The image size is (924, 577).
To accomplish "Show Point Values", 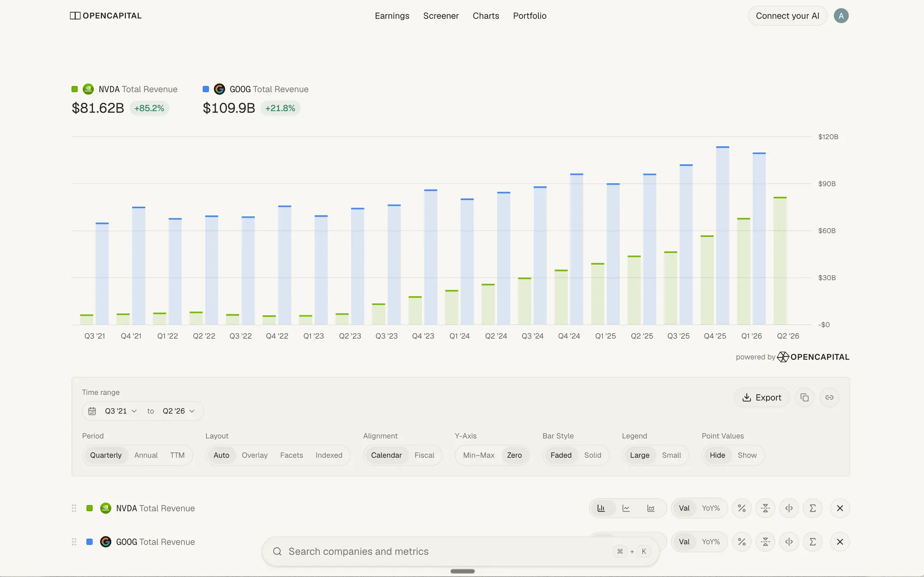I will [747, 455].
